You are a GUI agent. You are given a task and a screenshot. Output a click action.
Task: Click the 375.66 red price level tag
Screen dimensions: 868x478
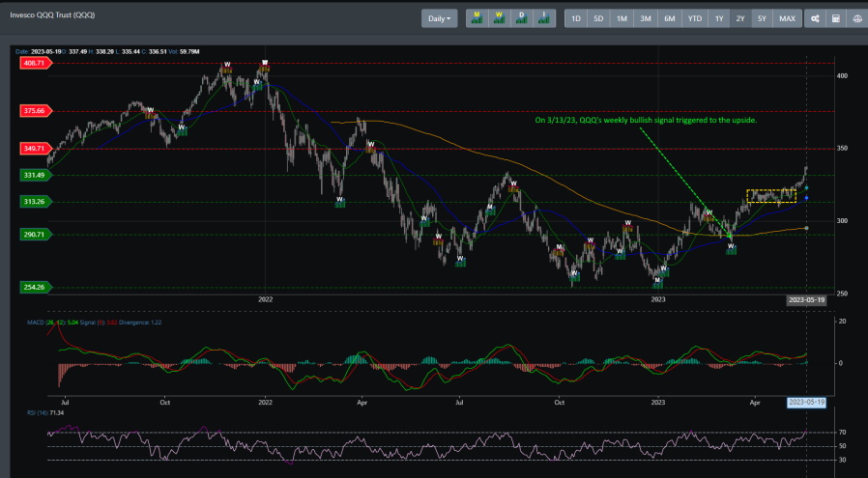tap(37, 111)
